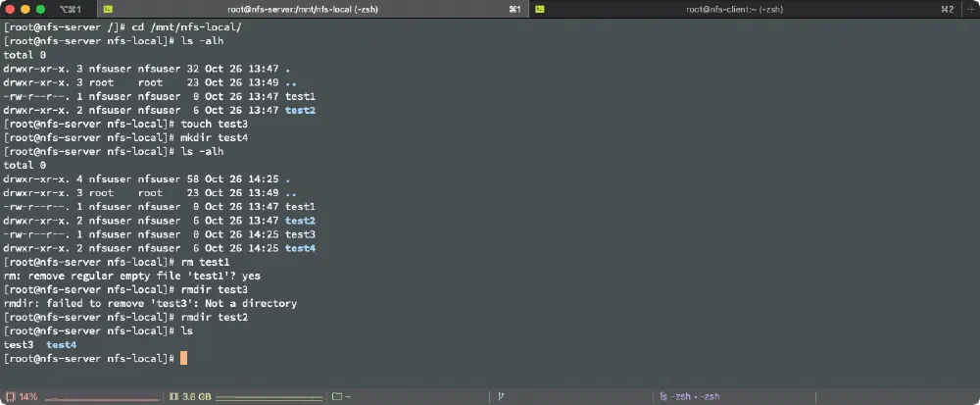The image size is (980, 405).
Task: Click the terminal icon on nfs-server tab
Action: (x=108, y=9)
